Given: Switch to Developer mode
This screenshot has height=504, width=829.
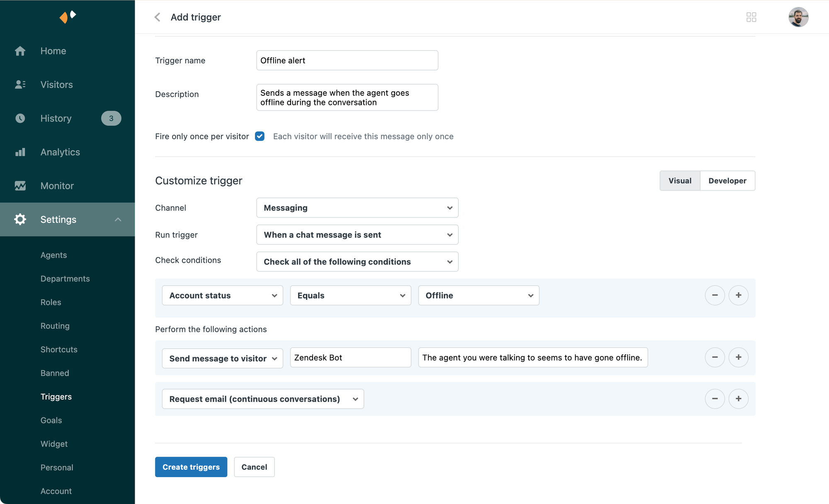Looking at the screenshot, I should pos(727,181).
